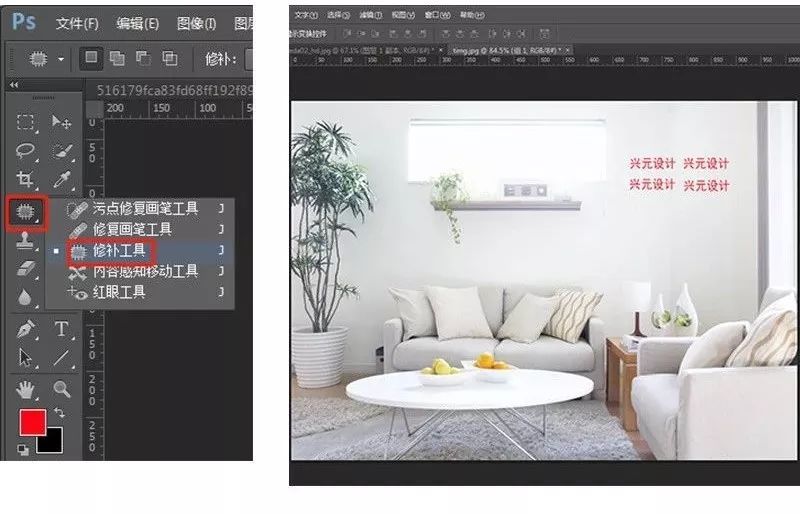The image size is (800, 514).
Task: Select the Path Selection arrow tool
Action: pos(26,358)
